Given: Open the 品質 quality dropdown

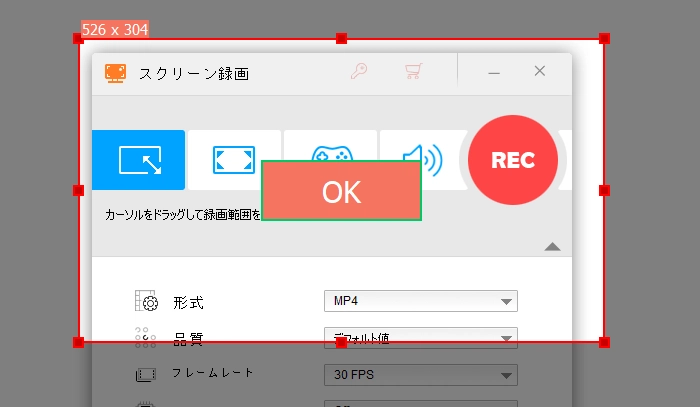Looking at the screenshot, I should pyautogui.click(x=420, y=338).
